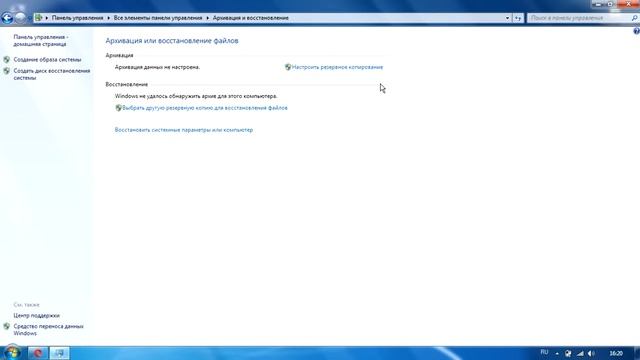Open 'Создание образа системы' link

47,60
